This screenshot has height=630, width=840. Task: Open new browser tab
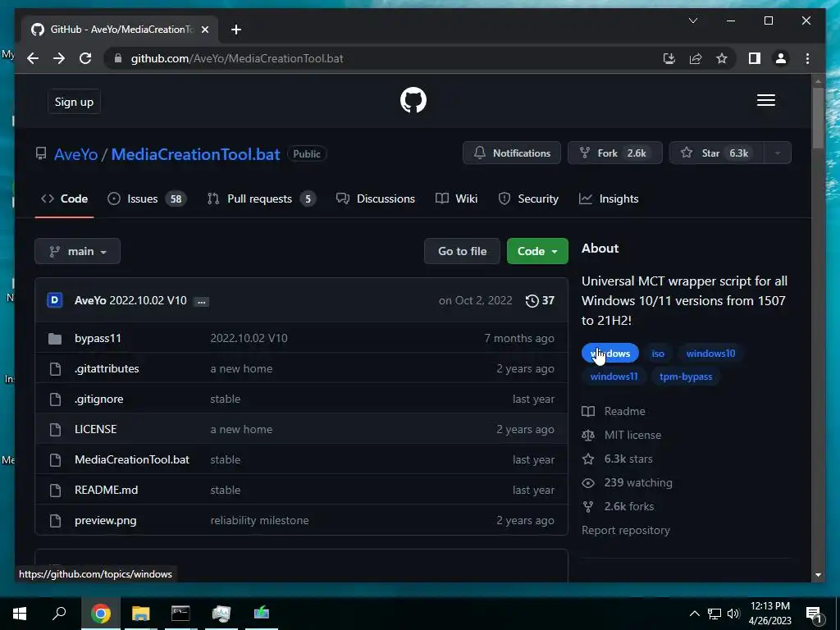[x=235, y=30]
